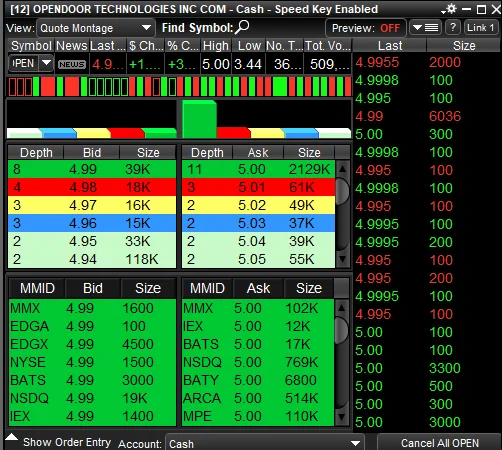
Task: Click the NEWS badge icon
Action: point(72,64)
